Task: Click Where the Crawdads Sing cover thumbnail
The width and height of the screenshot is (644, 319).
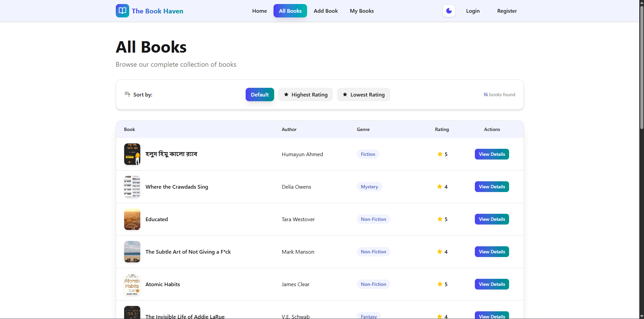Action: 132,187
